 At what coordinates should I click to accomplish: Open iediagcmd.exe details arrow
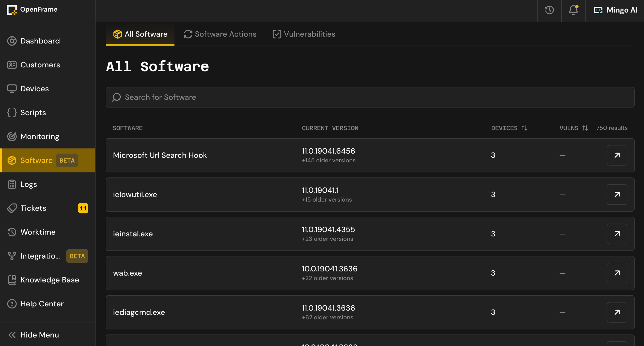(x=617, y=312)
